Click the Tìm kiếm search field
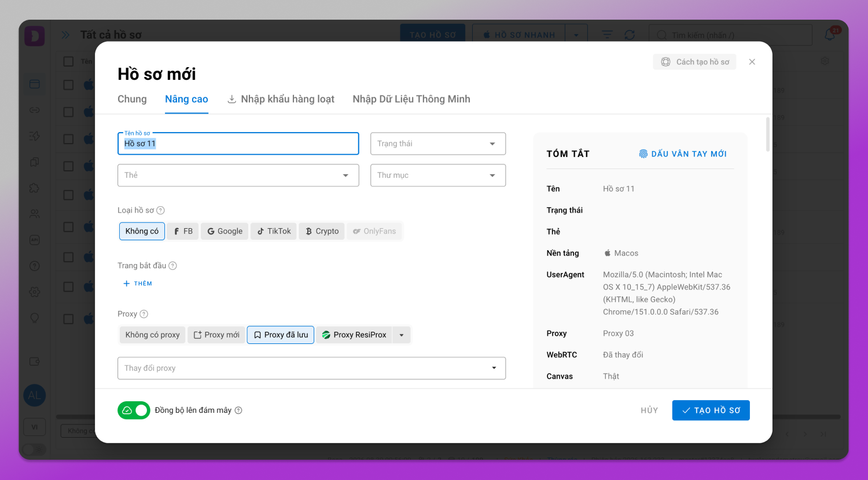The width and height of the screenshot is (868, 480). pos(730,35)
